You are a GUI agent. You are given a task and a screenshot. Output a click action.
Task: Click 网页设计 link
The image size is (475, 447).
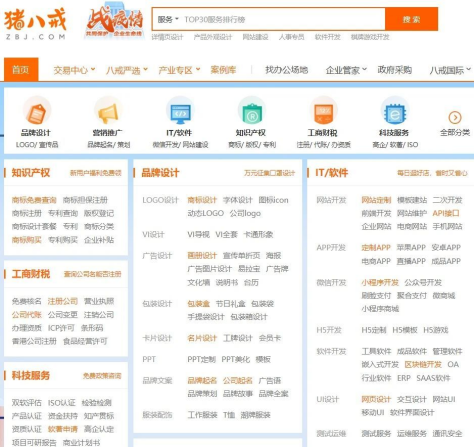pyautogui.click(x=376, y=399)
